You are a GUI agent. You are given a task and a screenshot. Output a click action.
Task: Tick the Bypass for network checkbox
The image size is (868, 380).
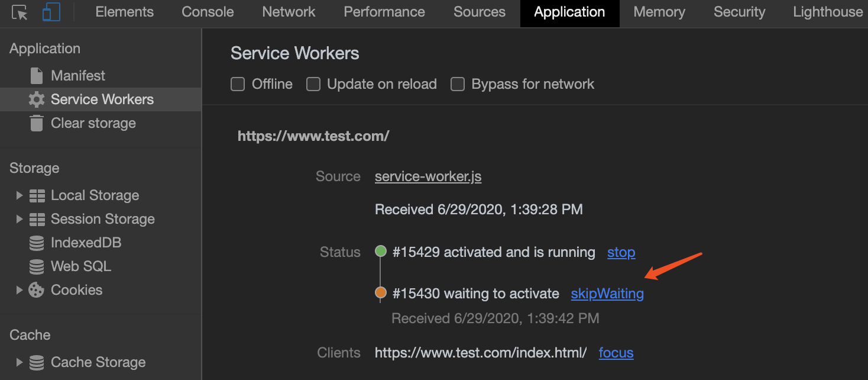458,84
